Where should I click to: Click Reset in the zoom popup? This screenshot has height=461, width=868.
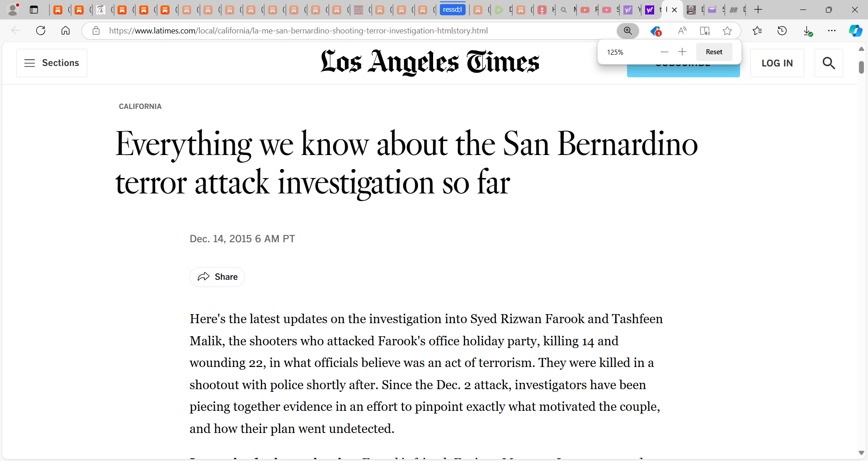point(714,52)
